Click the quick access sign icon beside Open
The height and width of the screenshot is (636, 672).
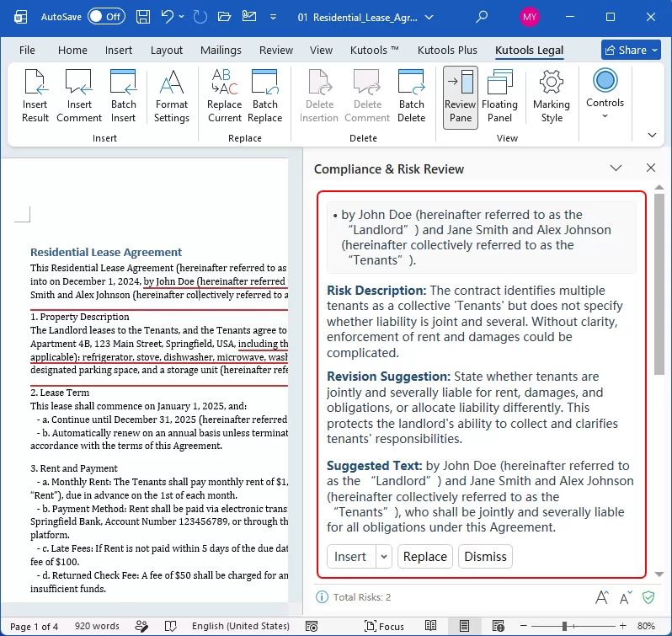[x=249, y=17]
